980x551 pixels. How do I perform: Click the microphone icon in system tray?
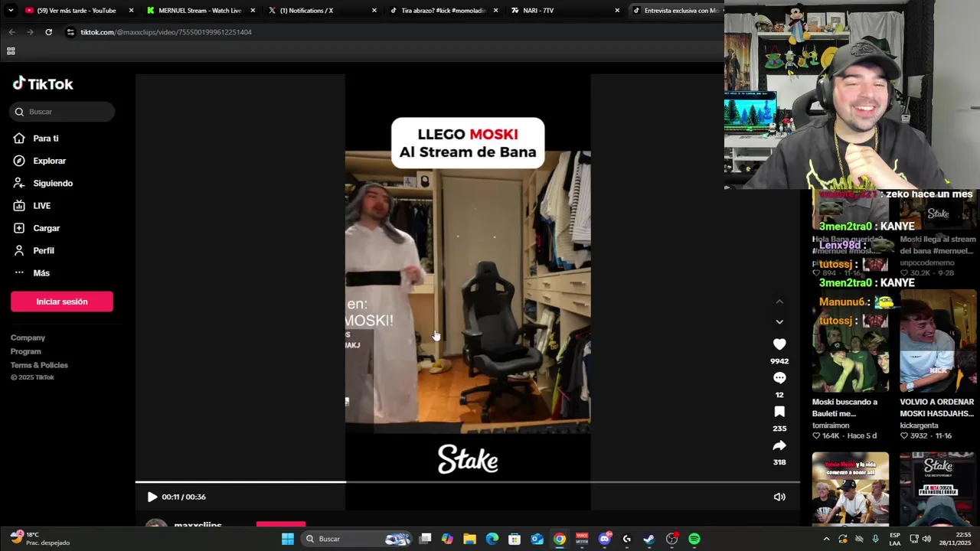point(875,539)
